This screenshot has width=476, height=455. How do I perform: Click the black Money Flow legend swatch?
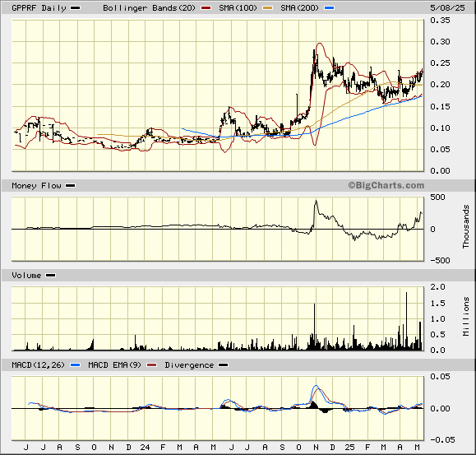tap(71, 186)
